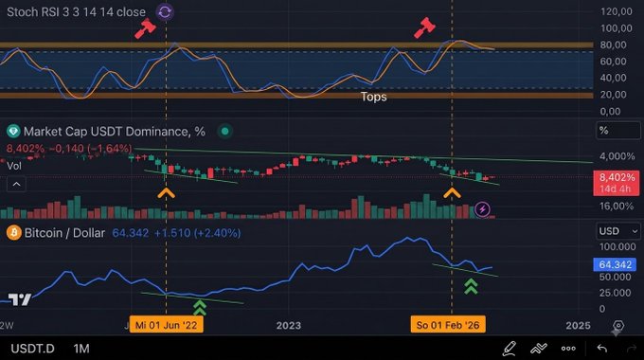Open the USDT.D symbol search
Image resolution: width=644 pixels, height=360 pixels.
tap(32, 349)
